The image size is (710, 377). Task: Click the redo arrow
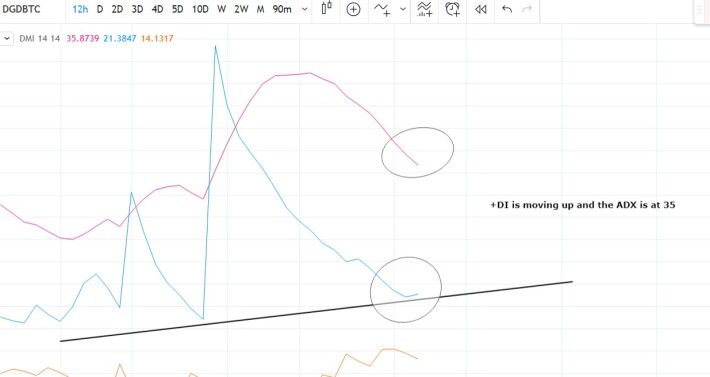point(527,9)
